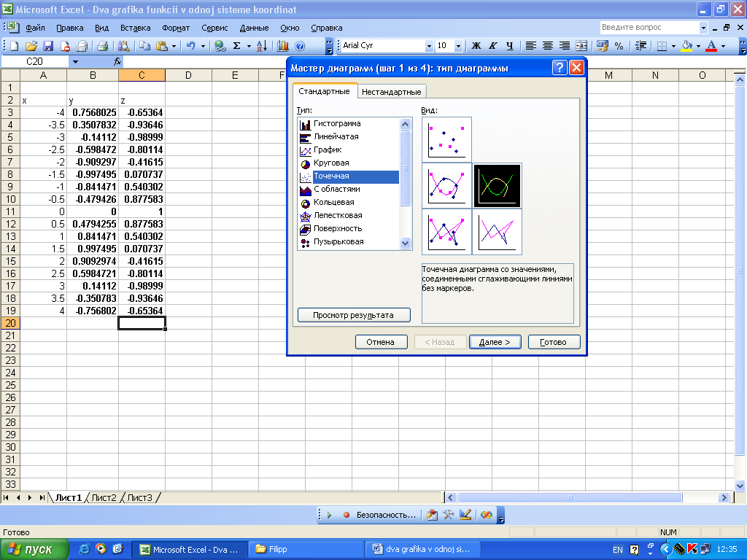
Task: Expand the font color palette dropdown
Action: pos(723,46)
